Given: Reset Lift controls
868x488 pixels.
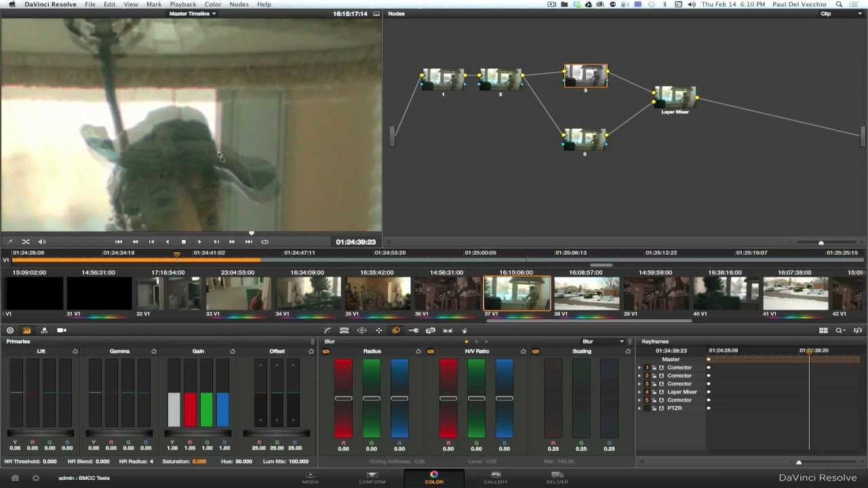Looking at the screenshot, I should point(75,351).
